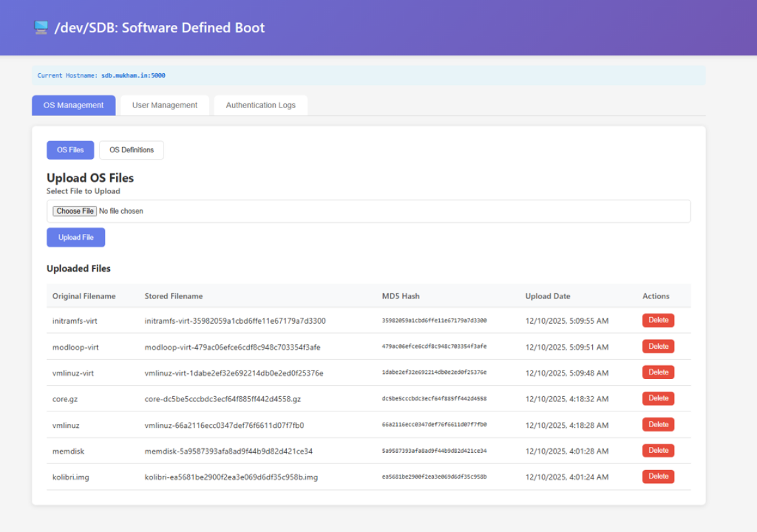Viewport: 757px width, 532px height.
Task: Switch to the User Management tab
Action: (x=165, y=105)
